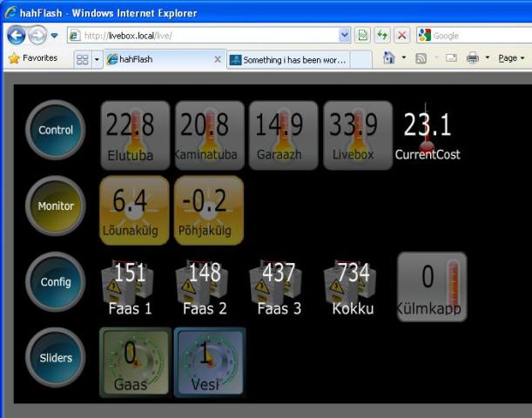Open the Põhjakülg outdoor sensor tile
532x418 pixels.
pyautogui.click(x=209, y=211)
